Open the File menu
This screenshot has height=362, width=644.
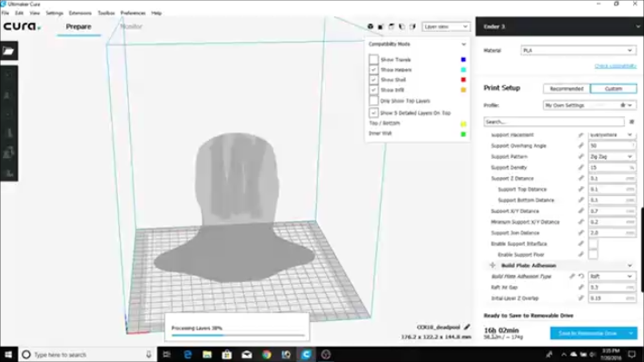[5, 13]
